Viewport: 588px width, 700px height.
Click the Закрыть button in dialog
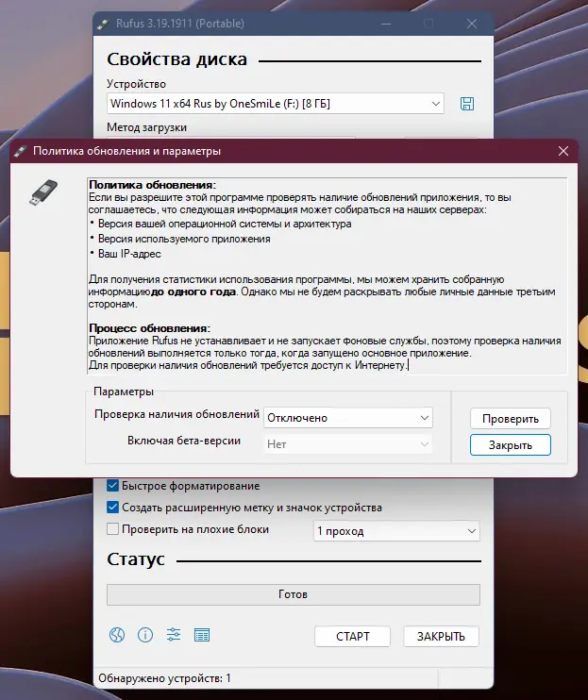(x=511, y=445)
